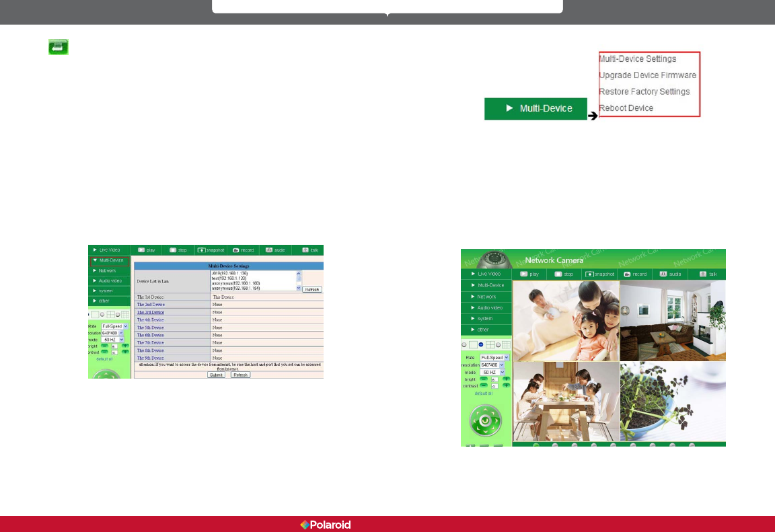
Task: Click nine-view layout icon in camera grid screenshot
Action: (506, 344)
